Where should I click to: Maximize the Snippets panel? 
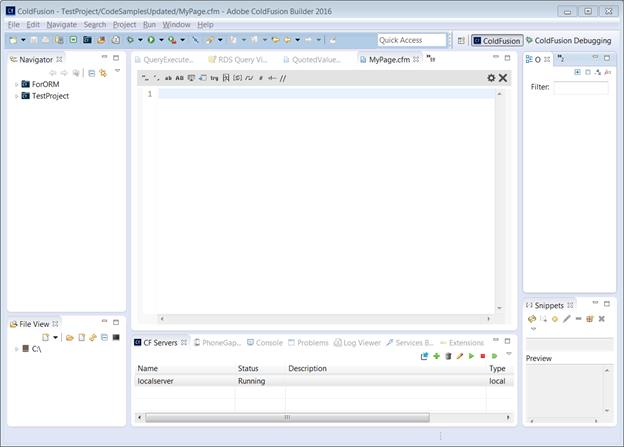(607, 304)
